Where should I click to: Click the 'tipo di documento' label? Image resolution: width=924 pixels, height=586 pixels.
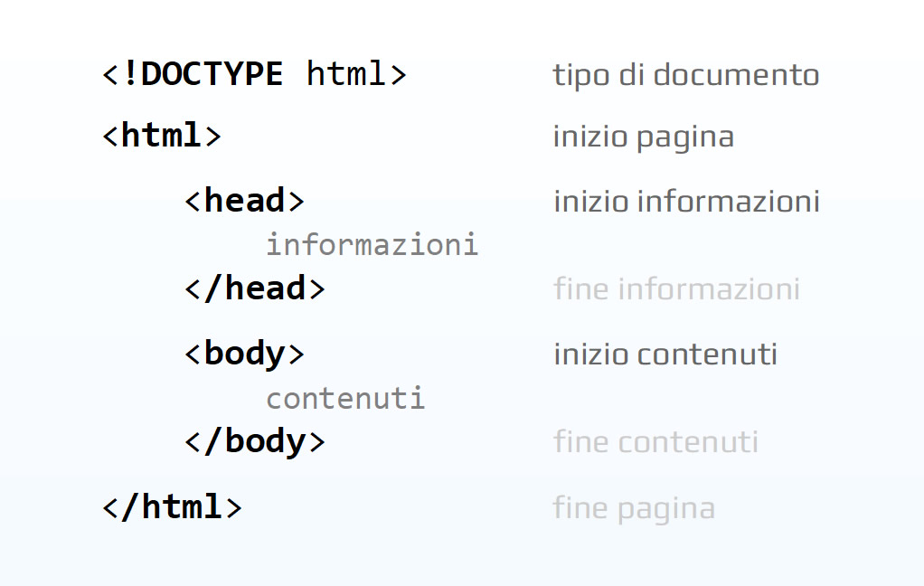click(x=686, y=75)
